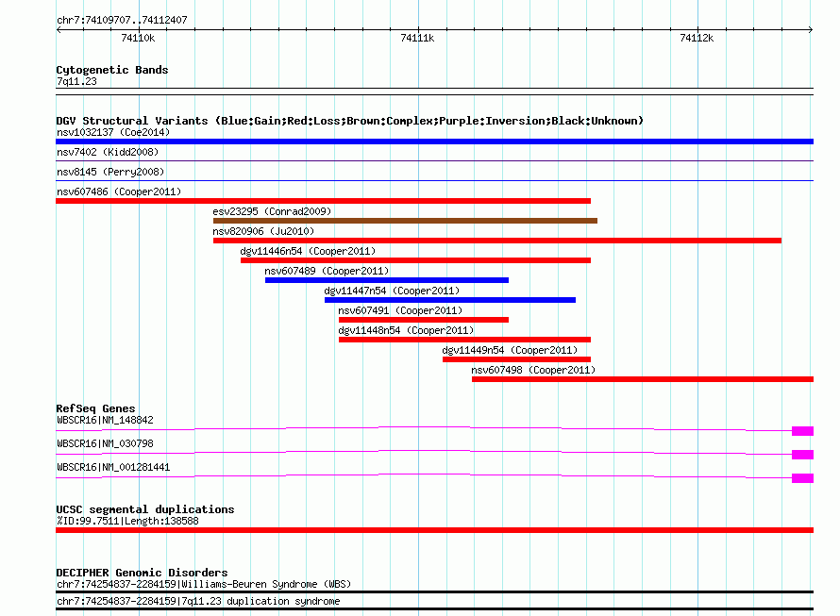Click the Williams-Beuren Syndrome (WBS) entry
Image resolution: width=840 pixels, height=616 pixels.
point(204,584)
